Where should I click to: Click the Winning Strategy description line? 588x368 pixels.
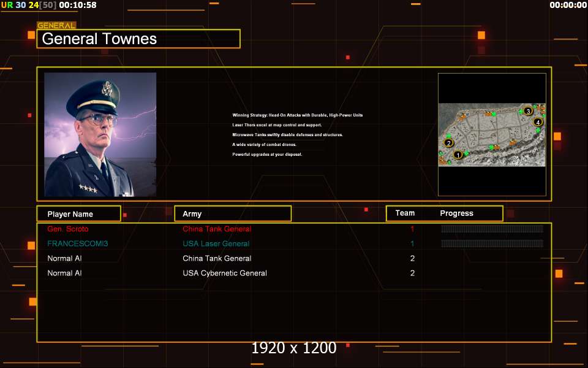click(x=298, y=115)
